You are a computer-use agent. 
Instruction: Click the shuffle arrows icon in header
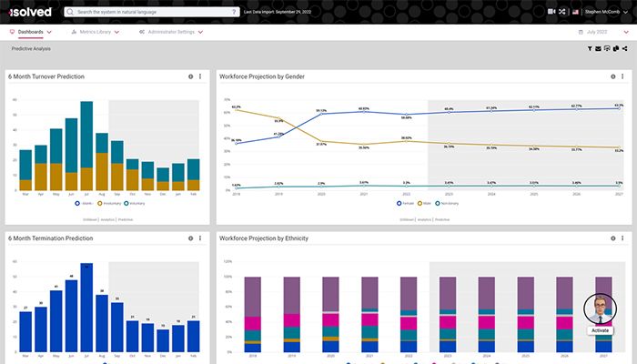562,12
